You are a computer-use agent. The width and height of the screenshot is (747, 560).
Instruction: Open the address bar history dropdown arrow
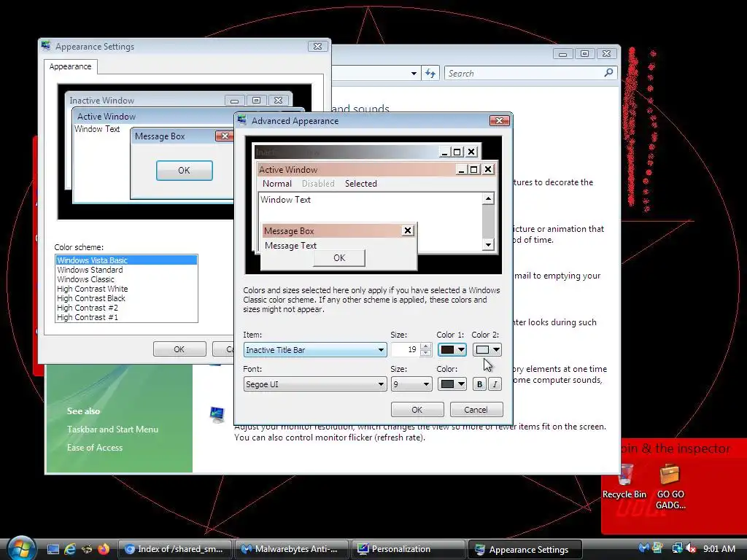(x=414, y=74)
